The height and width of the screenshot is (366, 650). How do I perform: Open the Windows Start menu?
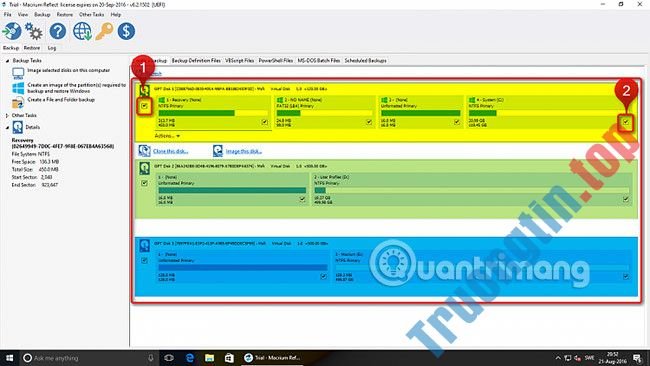[10, 358]
